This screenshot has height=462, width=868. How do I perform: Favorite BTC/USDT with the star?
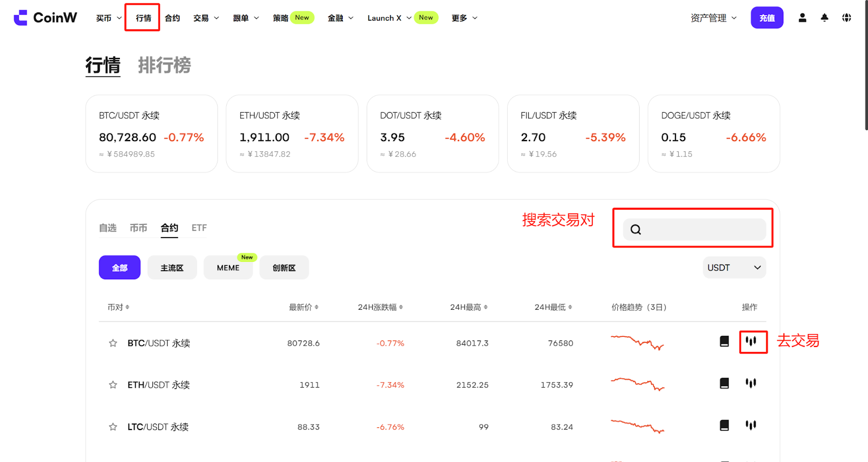pos(113,343)
